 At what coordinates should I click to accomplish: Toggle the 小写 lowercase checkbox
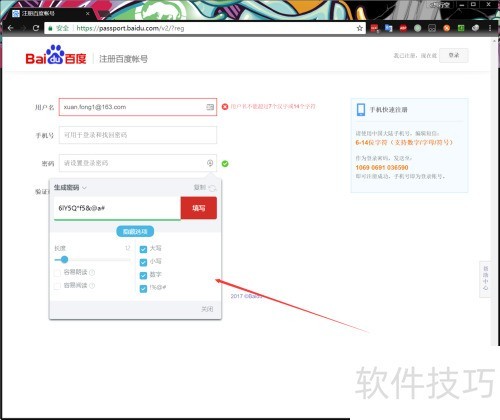coord(143,262)
